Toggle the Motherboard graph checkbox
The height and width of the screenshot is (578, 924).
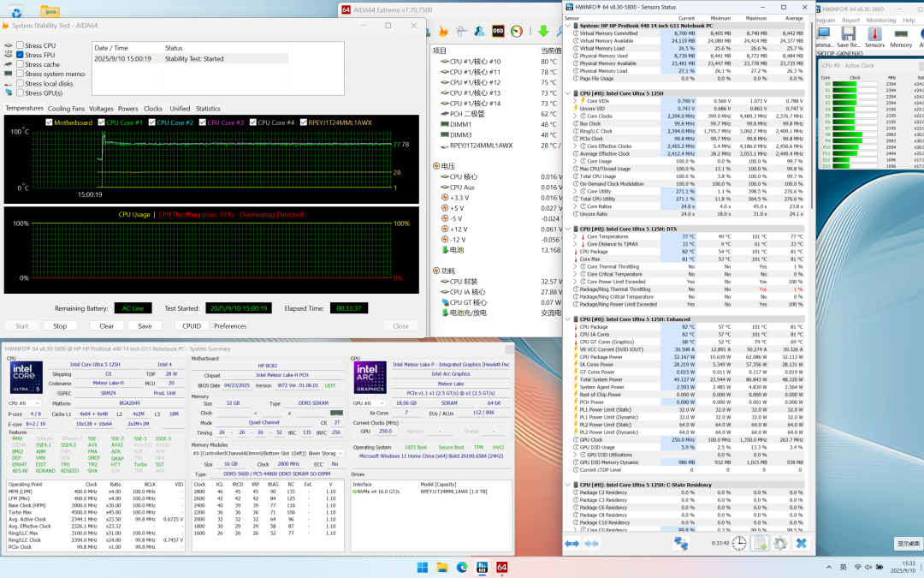pyautogui.click(x=49, y=122)
